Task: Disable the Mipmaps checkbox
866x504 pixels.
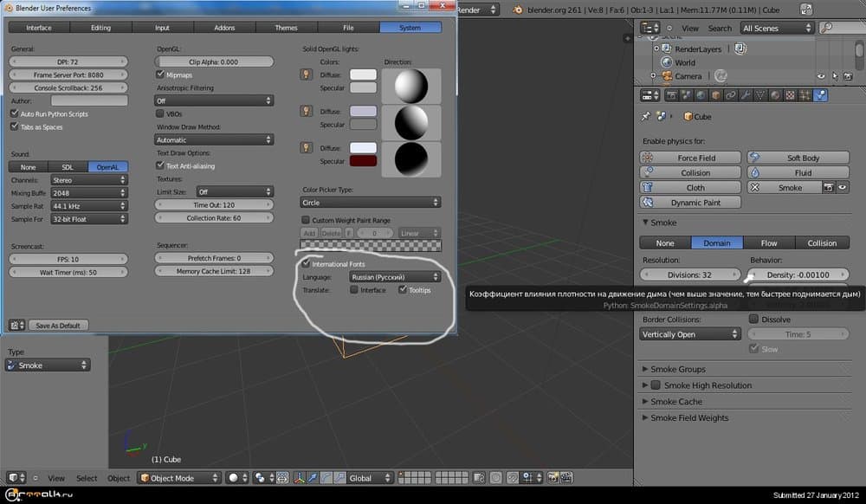Action: [160, 75]
